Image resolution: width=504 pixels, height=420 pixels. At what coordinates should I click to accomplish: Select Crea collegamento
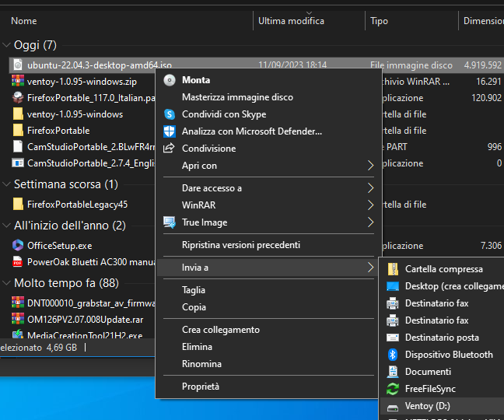[x=267, y=330]
